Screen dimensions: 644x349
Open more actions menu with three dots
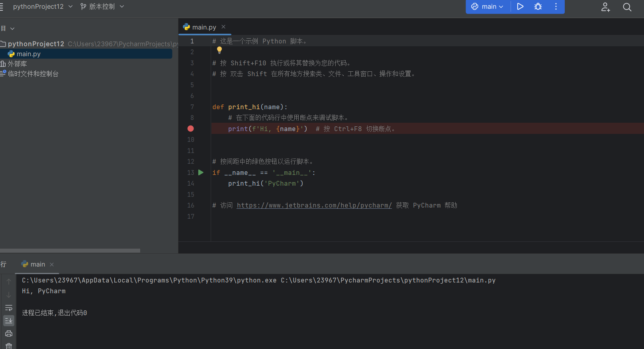point(556,6)
